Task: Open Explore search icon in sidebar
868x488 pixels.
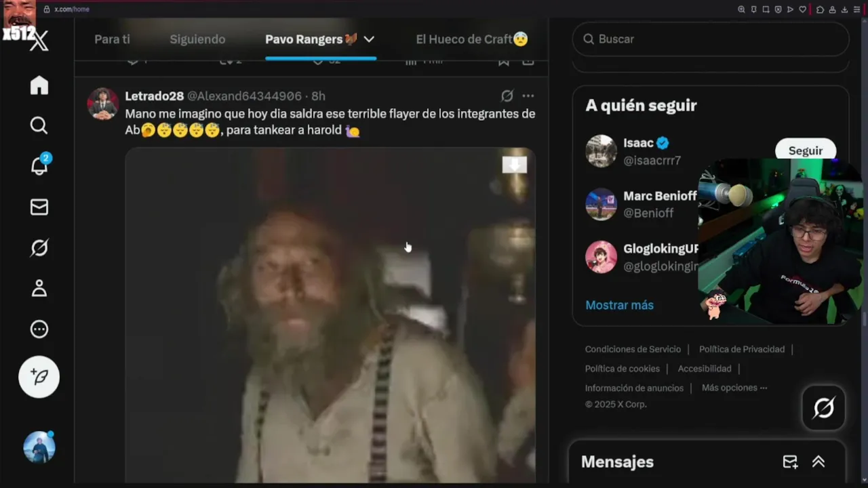Action: click(x=39, y=125)
